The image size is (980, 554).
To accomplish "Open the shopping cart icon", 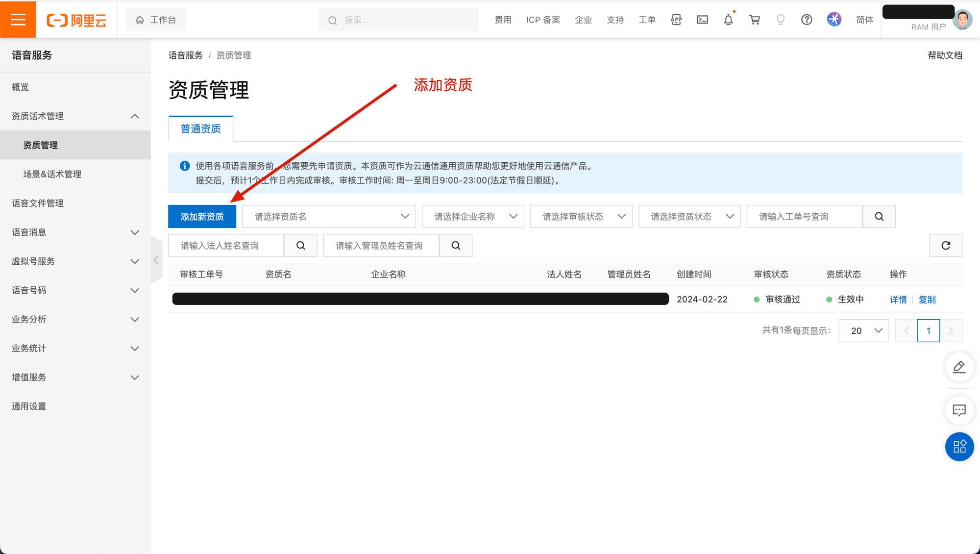I will (754, 20).
